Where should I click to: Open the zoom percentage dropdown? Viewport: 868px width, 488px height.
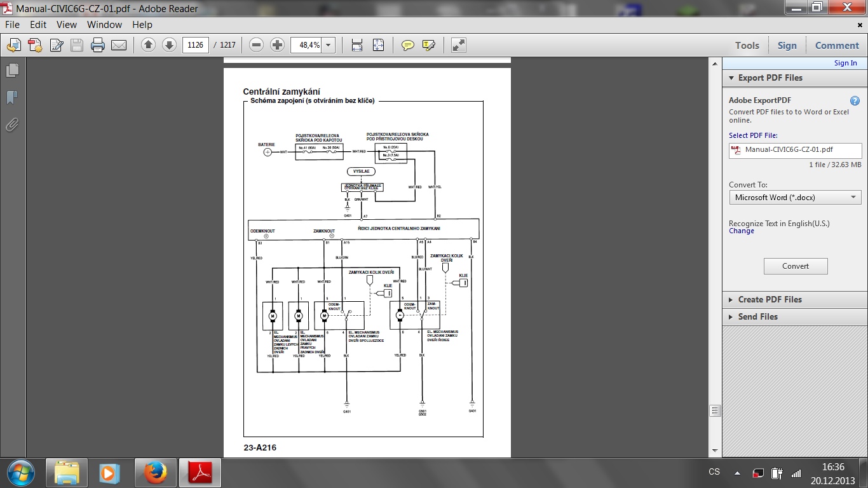coord(329,45)
